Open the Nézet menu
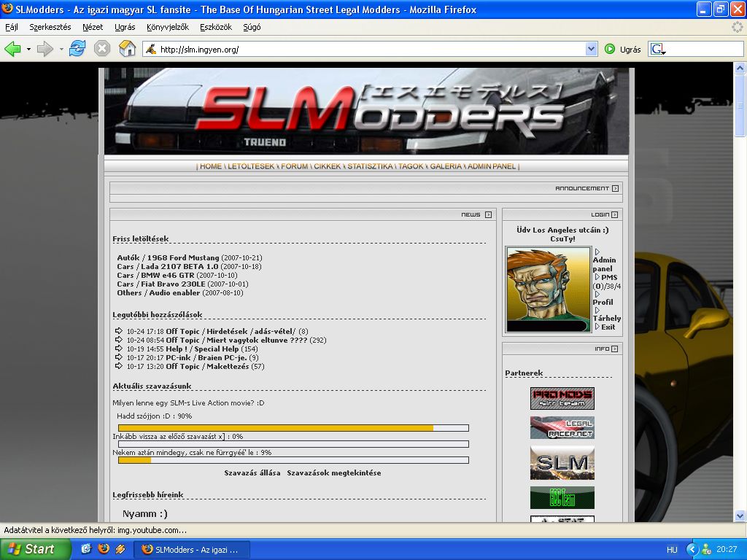 click(x=93, y=27)
